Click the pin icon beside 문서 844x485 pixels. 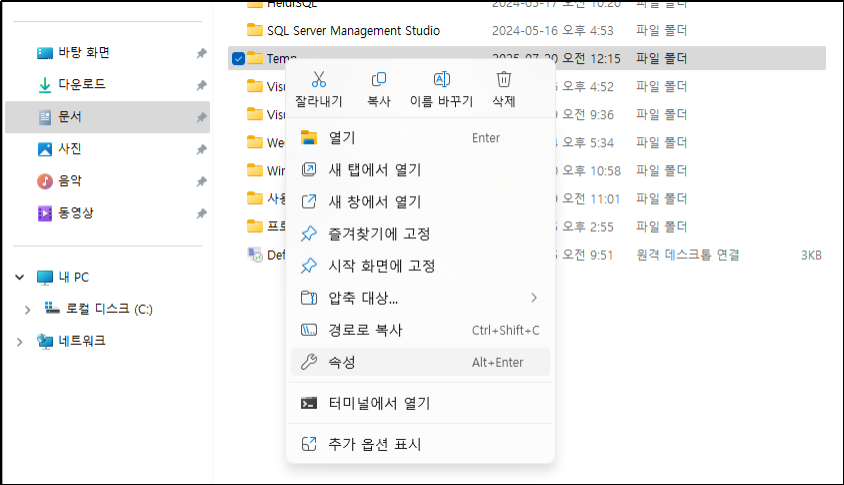[x=201, y=117]
